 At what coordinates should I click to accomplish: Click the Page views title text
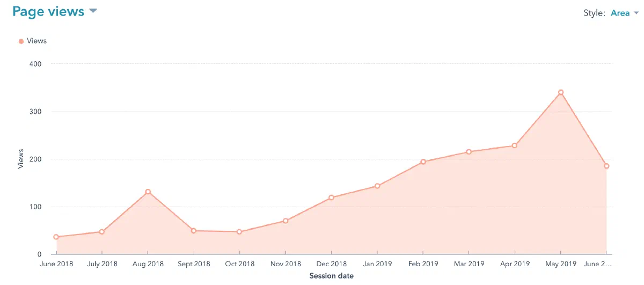pyautogui.click(x=48, y=11)
